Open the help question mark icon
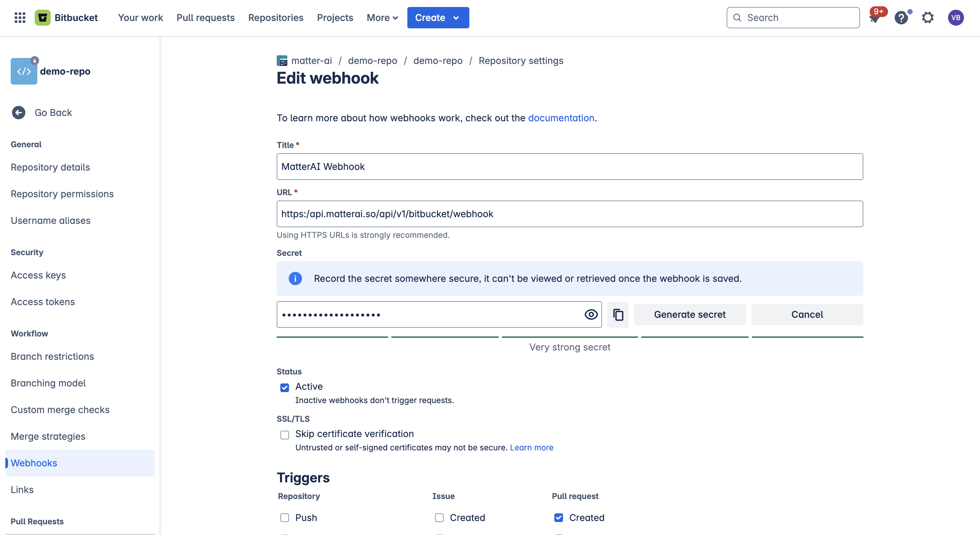The height and width of the screenshot is (535, 980). pos(901,18)
